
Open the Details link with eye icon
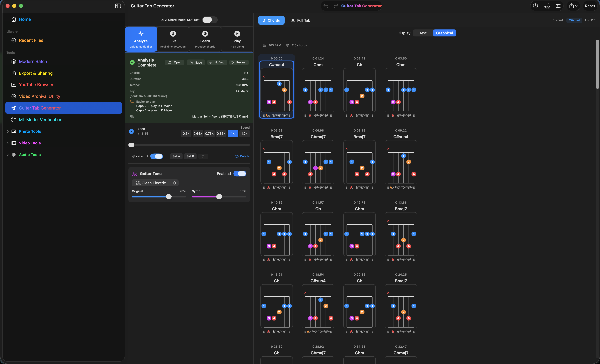pyautogui.click(x=242, y=156)
